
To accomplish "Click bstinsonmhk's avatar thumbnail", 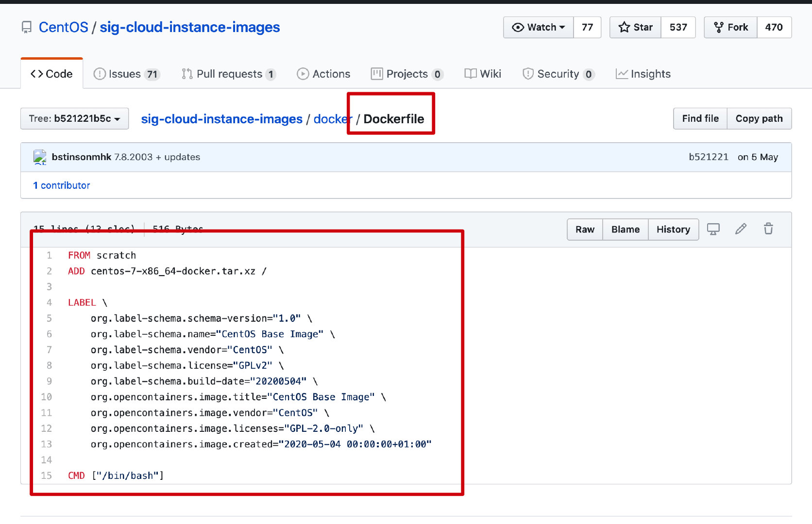I will [40, 157].
